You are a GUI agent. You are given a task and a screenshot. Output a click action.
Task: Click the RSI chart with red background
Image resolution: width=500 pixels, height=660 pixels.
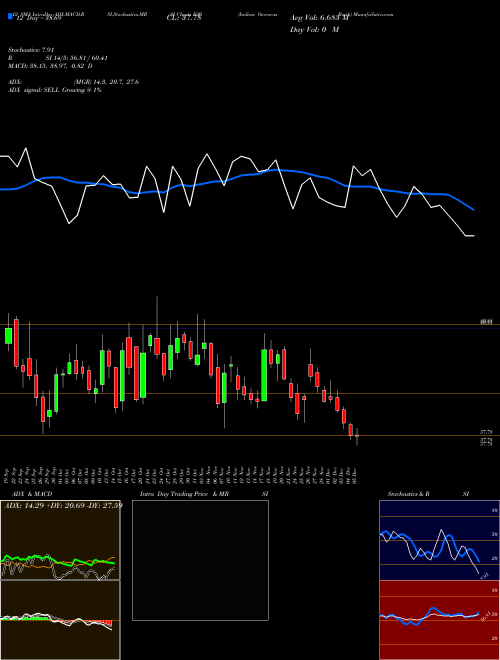tap(439, 620)
